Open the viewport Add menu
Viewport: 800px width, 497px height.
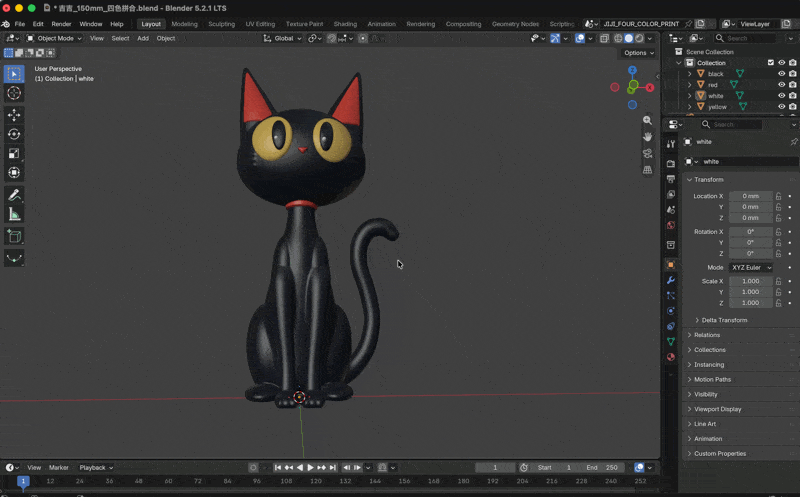pyautogui.click(x=143, y=38)
